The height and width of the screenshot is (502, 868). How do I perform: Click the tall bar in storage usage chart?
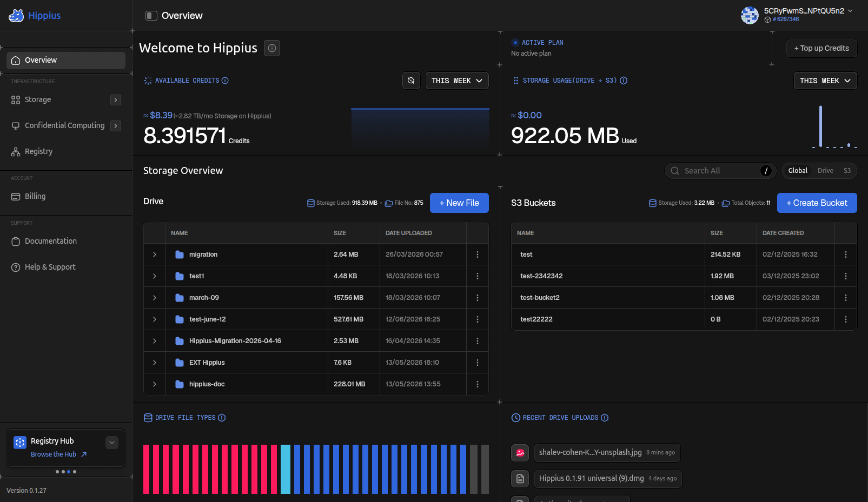820,126
